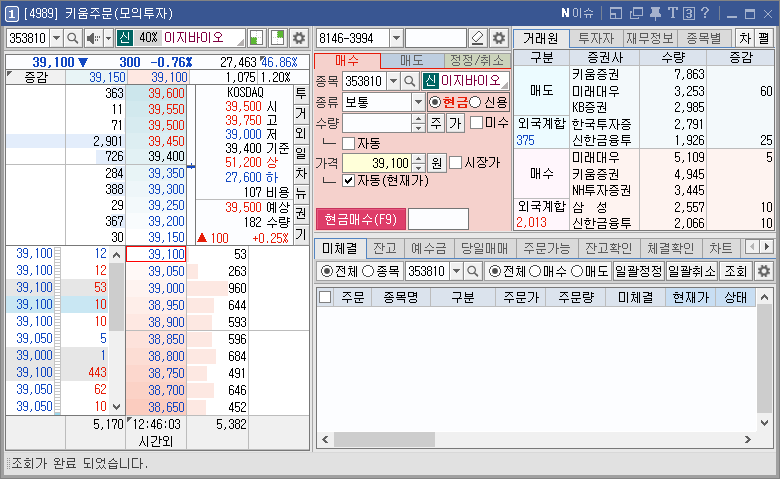
Task: Click the boxed 3 icon in title bar
Action: (688, 13)
